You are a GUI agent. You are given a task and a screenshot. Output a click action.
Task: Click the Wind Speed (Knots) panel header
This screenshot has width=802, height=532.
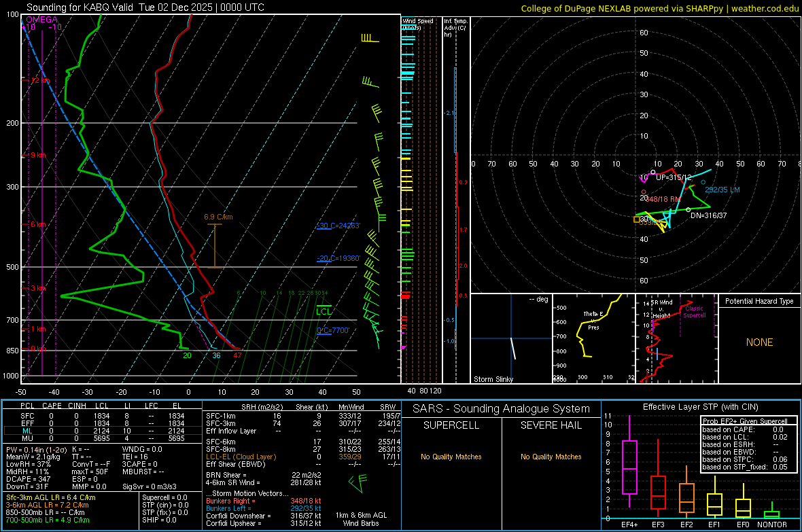417,24
